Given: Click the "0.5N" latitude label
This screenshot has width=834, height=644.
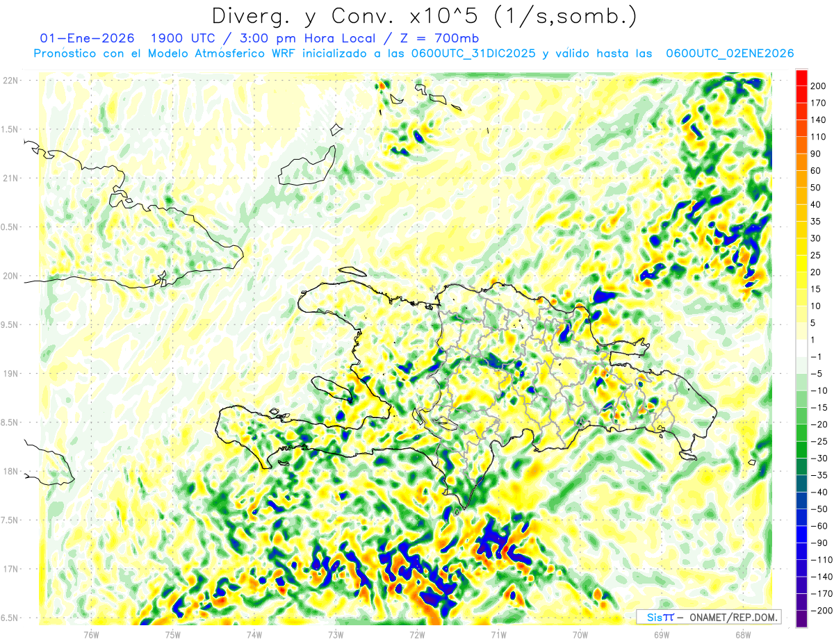Looking at the screenshot, I should (x=10, y=227).
